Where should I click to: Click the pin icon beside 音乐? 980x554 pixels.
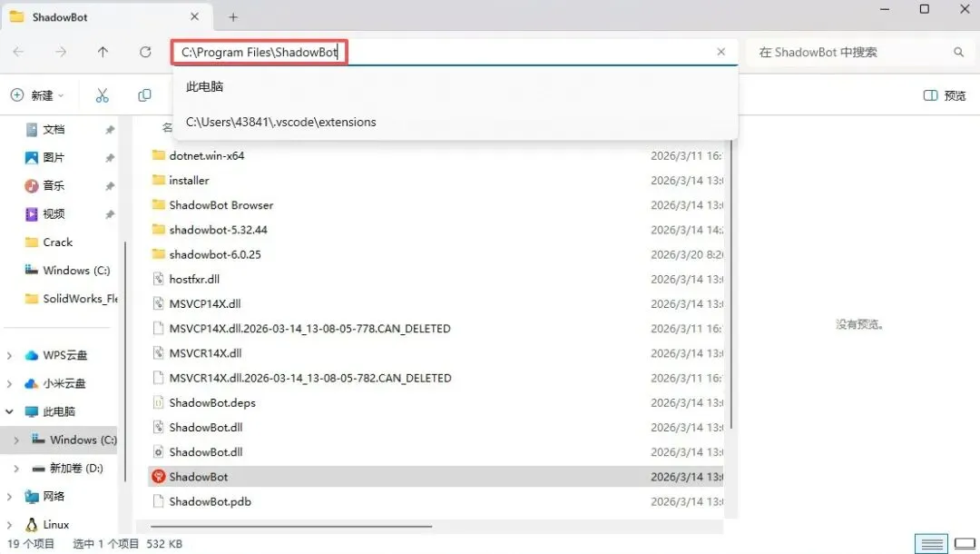pos(110,185)
